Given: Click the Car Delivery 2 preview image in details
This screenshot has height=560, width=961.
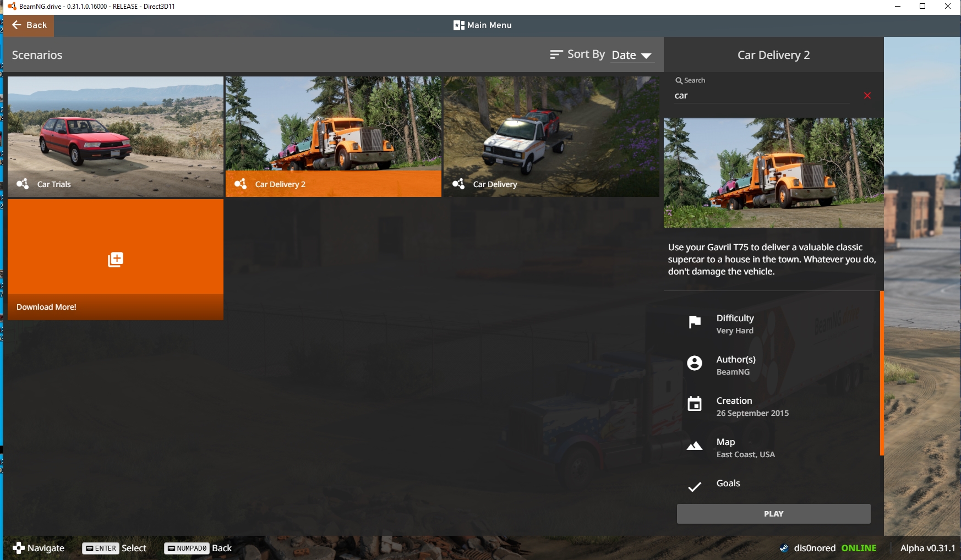Looking at the screenshot, I should click(774, 173).
